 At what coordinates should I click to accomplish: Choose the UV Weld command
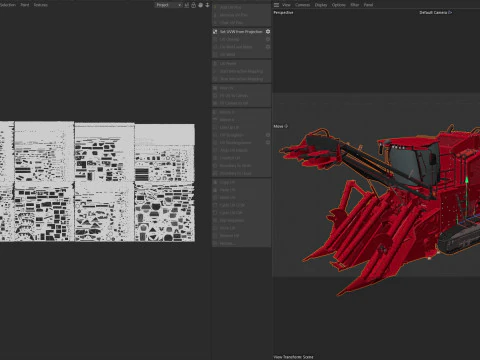[x=242, y=54]
